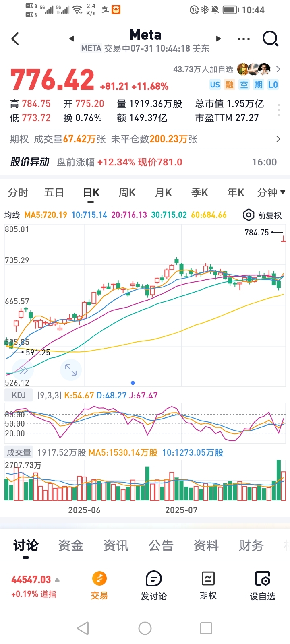Tap the muted bell status icon
This screenshot has height=644, width=290.
click(x=215, y=10)
